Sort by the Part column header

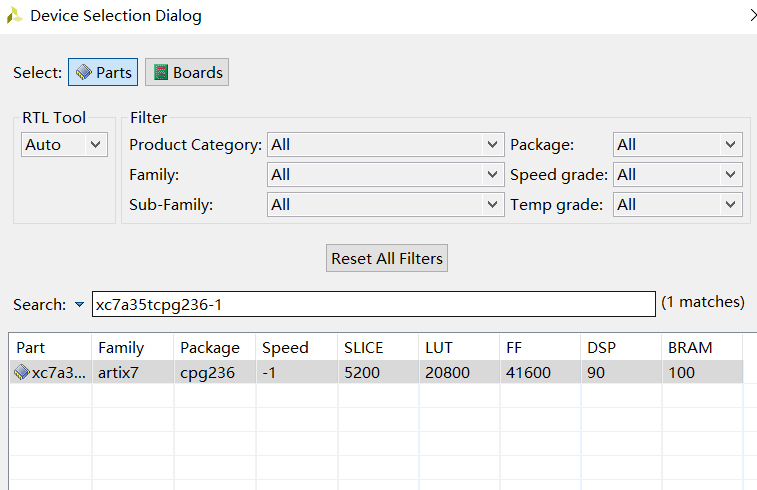(50, 348)
